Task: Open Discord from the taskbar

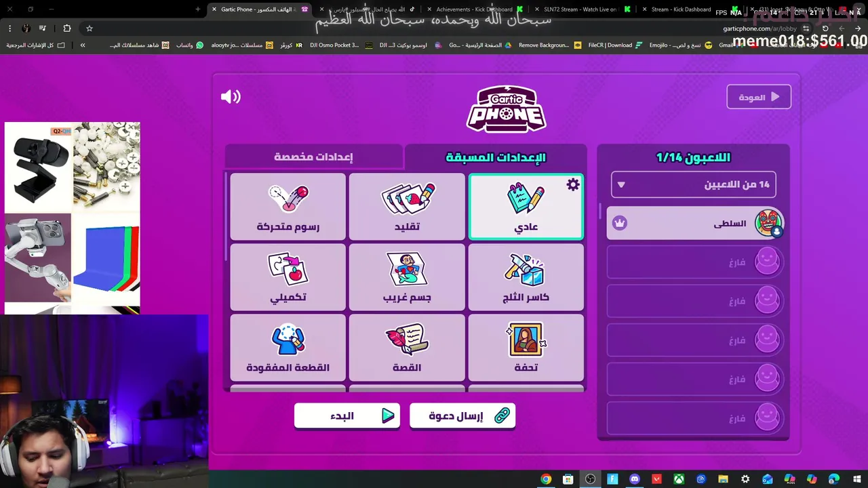Action: click(635, 479)
